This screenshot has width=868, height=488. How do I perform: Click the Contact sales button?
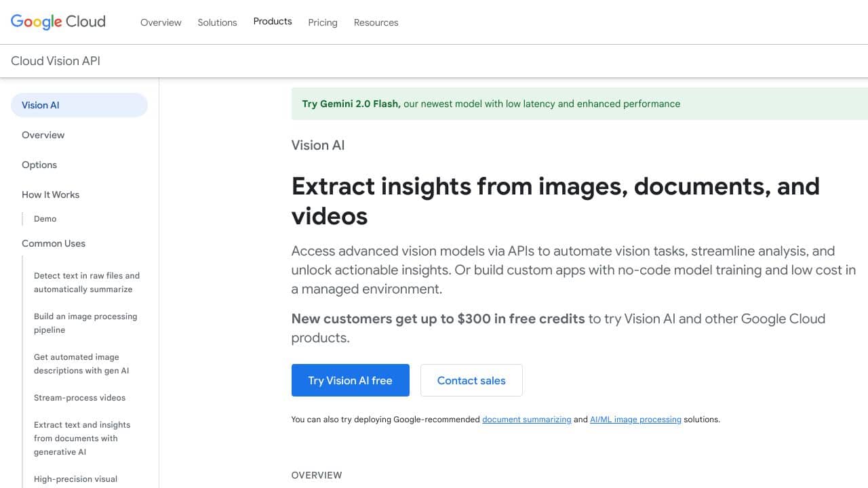[x=471, y=380]
